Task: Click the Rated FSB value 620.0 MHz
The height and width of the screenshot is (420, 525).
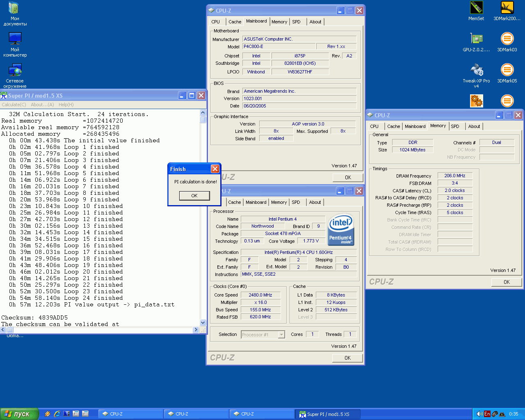Action: pyautogui.click(x=260, y=317)
